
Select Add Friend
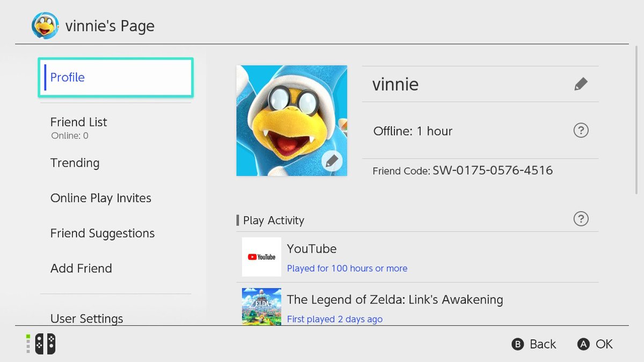81,268
